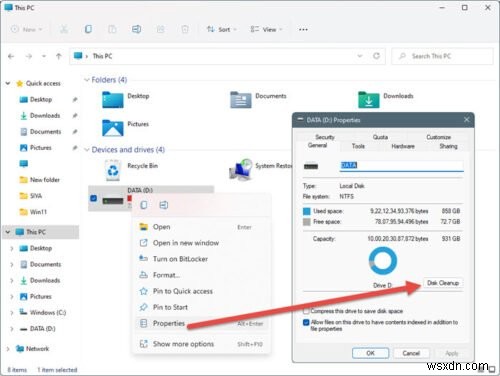Screen dimensions: 500x376
Task: Choose Turn on BitLocker
Action: pos(201,259)
